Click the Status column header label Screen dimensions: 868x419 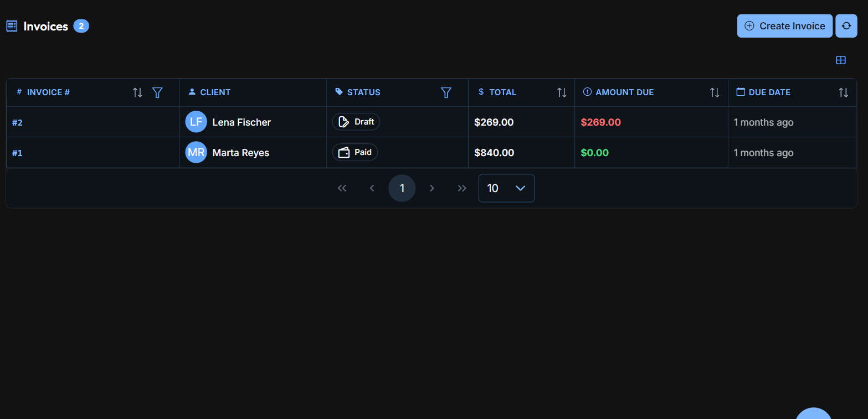(x=363, y=92)
